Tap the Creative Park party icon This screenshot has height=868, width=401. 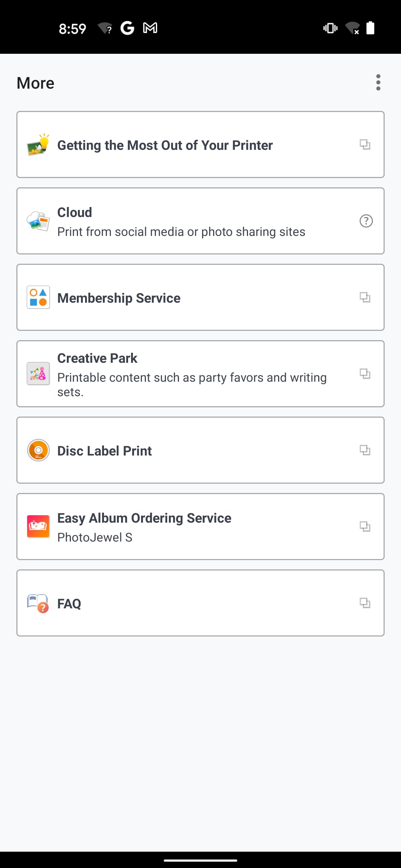38,374
